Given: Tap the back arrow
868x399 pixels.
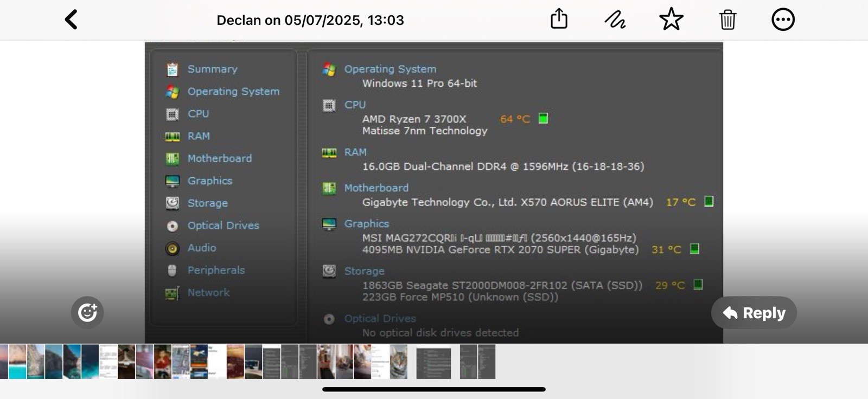Looking at the screenshot, I should click(71, 20).
